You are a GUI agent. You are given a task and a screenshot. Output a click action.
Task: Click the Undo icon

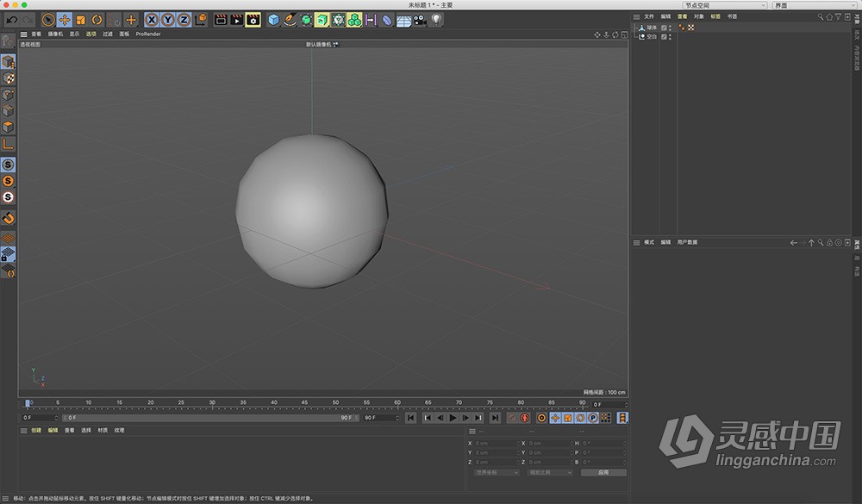tap(14, 19)
